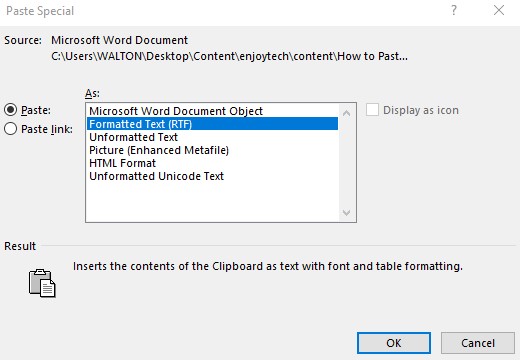Click the list scroll up arrow

click(x=347, y=113)
